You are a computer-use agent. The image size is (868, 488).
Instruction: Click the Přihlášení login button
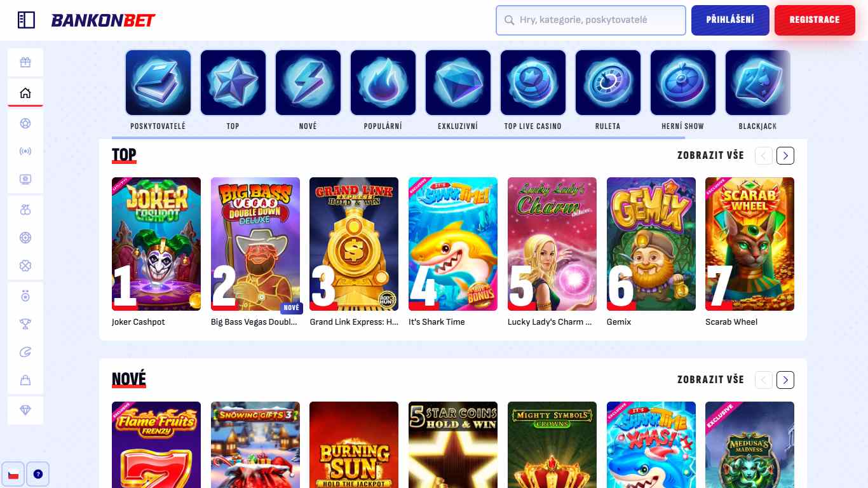730,20
